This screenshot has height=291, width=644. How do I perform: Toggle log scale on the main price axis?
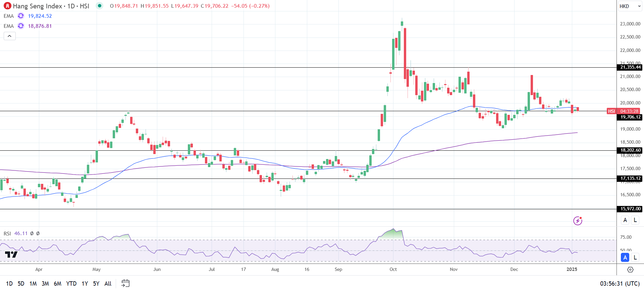click(635, 220)
